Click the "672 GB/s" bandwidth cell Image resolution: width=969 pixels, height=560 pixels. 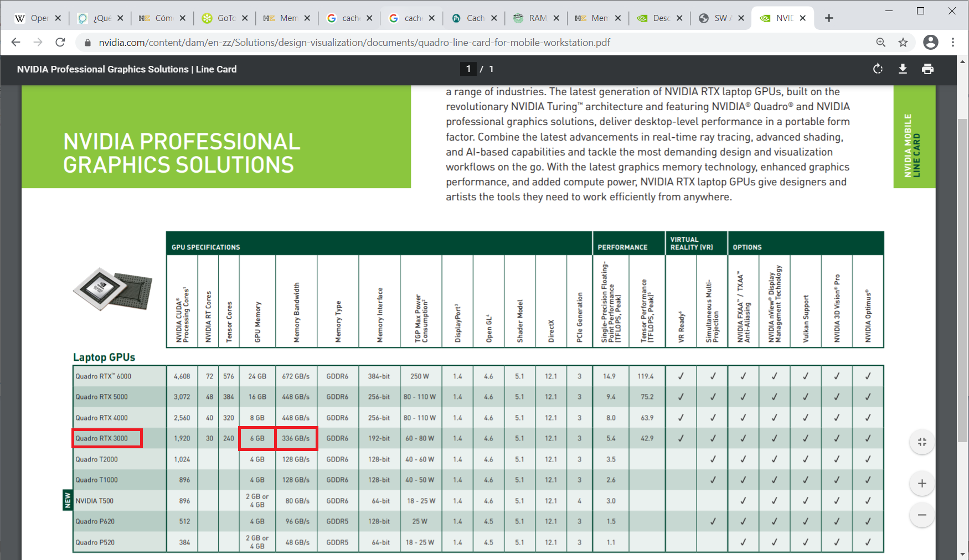(x=296, y=376)
